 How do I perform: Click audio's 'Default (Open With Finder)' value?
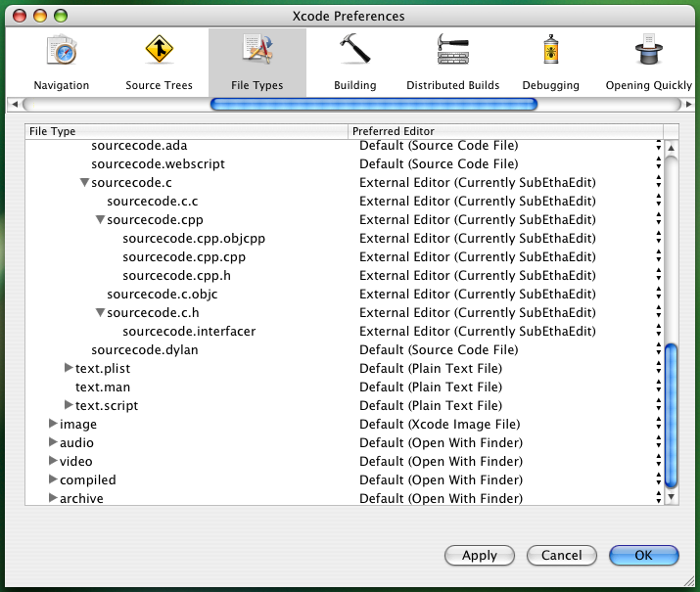[x=442, y=442]
